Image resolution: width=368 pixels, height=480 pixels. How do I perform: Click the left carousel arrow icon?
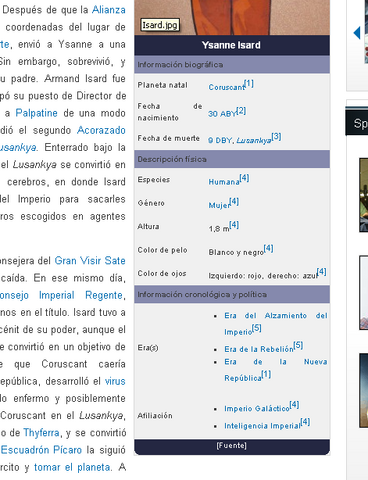pyautogui.click(x=357, y=33)
